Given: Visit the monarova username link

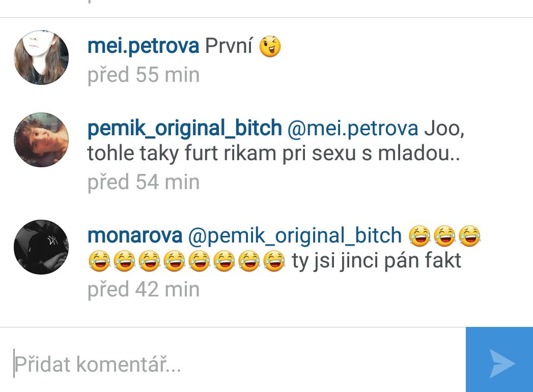Looking at the screenshot, I should point(135,235).
